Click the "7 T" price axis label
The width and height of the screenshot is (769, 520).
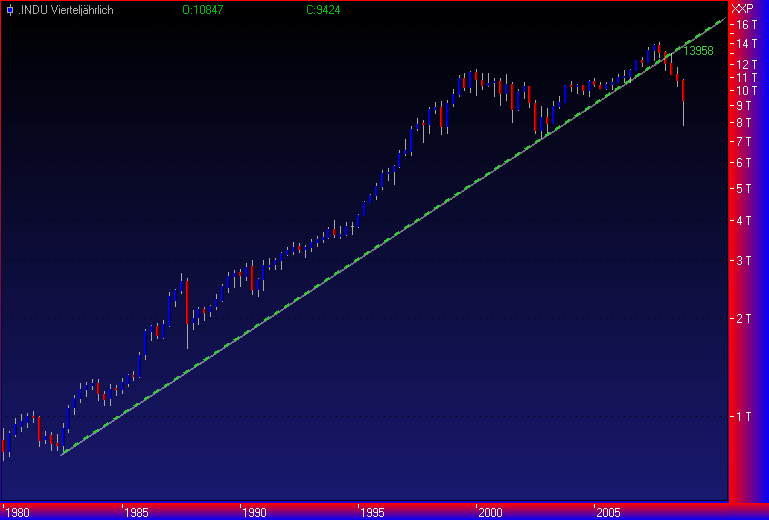pyautogui.click(x=744, y=142)
